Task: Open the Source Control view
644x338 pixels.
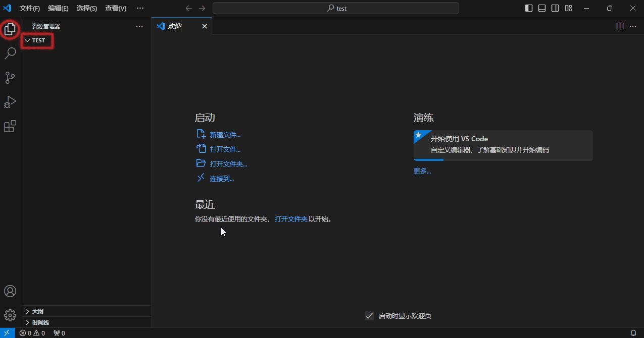Action: pos(10,77)
